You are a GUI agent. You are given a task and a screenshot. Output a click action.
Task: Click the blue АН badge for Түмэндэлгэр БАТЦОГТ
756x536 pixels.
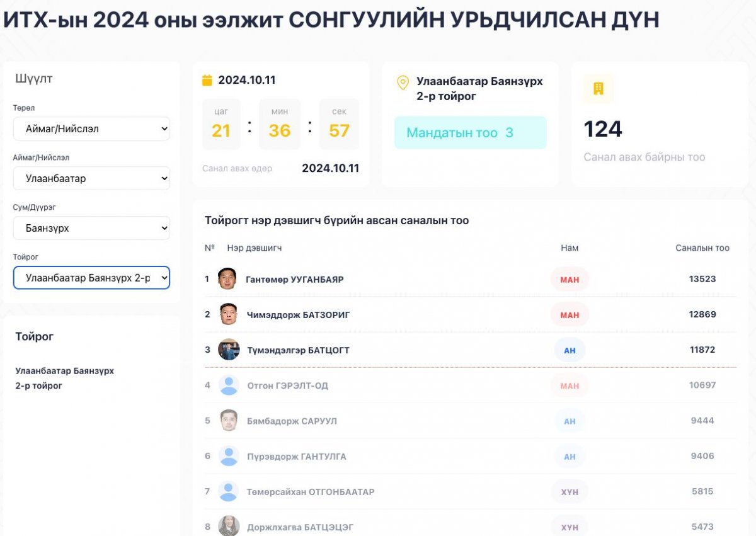(x=570, y=350)
